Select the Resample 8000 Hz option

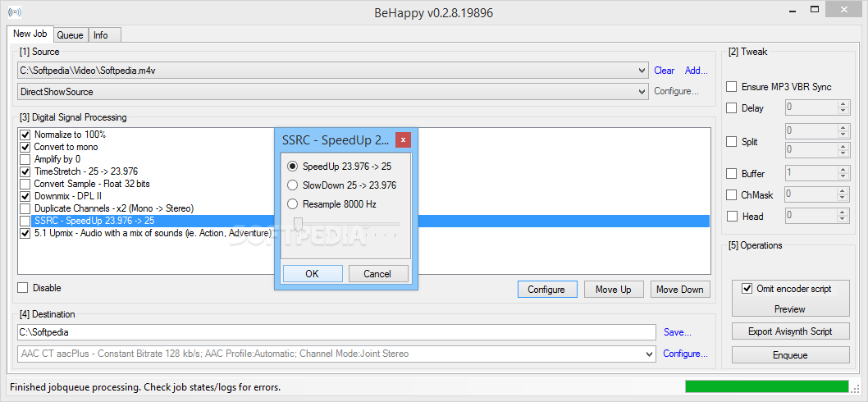point(292,204)
